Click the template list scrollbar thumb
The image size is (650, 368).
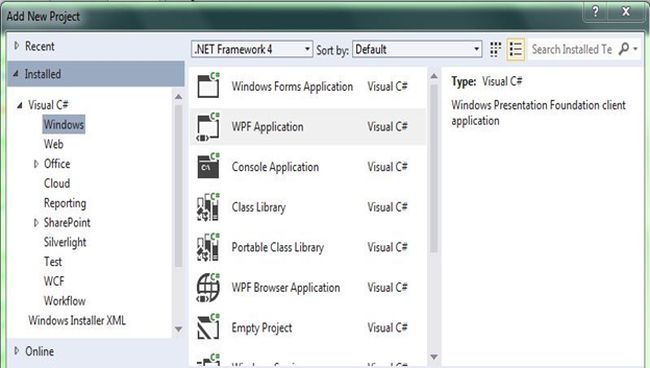click(434, 169)
